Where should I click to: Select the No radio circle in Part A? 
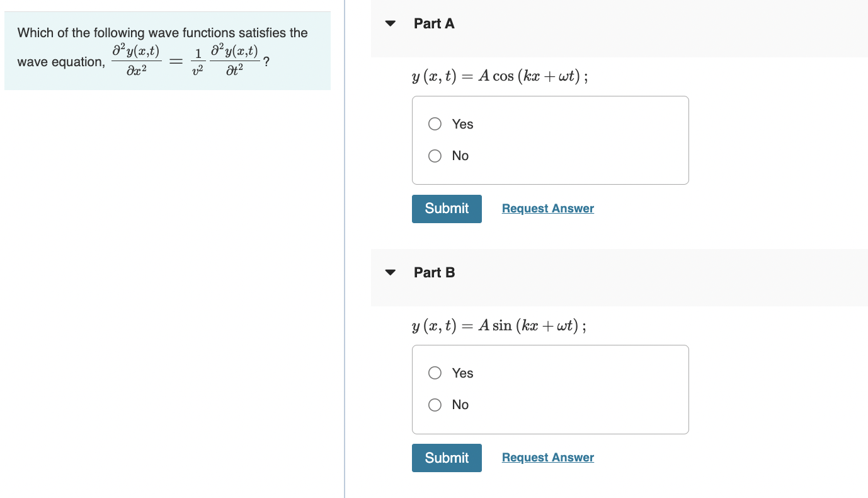pyautogui.click(x=435, y=156)
